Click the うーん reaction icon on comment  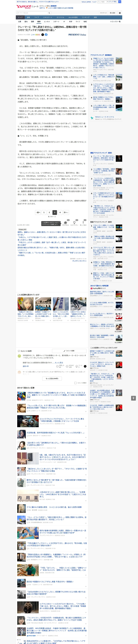77,366
